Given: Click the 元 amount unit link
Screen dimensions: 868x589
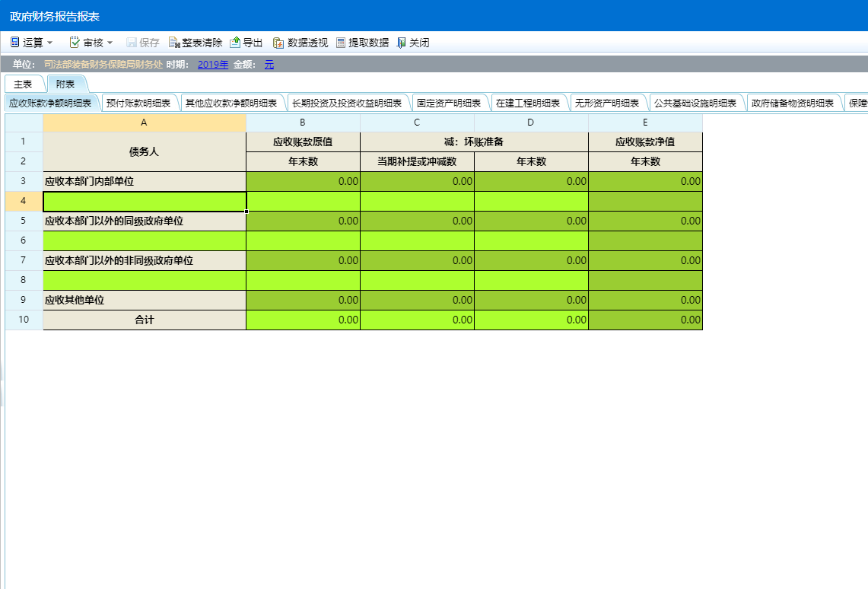Looking at the screenshot, I should 269,65.
